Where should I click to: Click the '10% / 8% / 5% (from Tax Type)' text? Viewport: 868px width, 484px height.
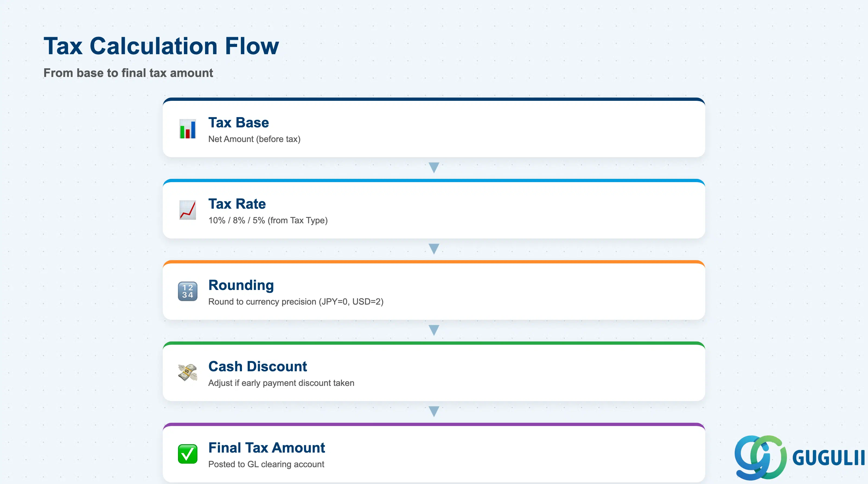(x=268, y=221)
